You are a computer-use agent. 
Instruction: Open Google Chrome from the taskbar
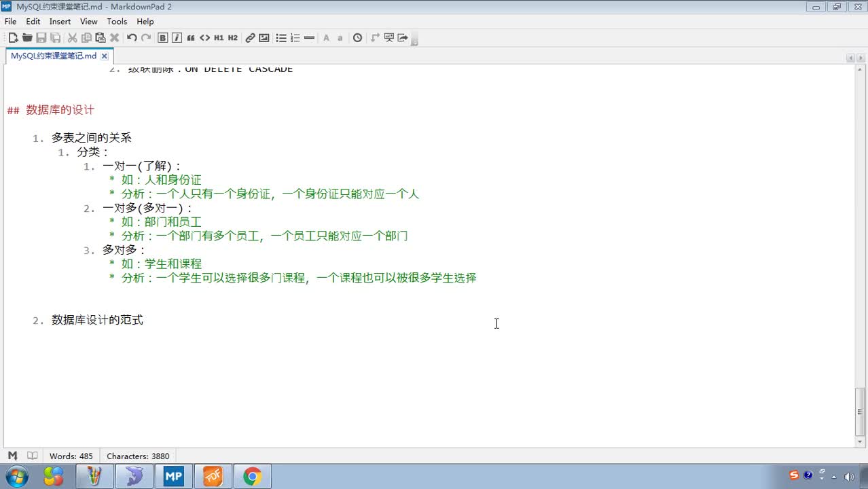click(252, 477)
